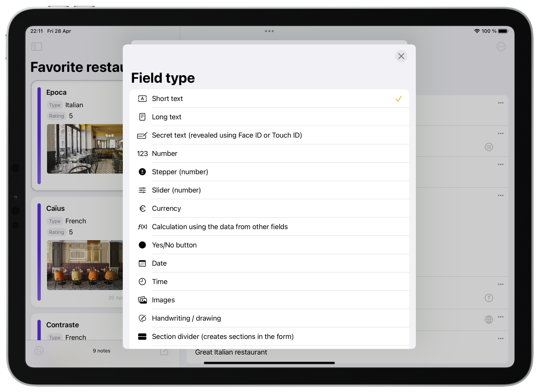539x392 pixels.
Task: Click the Currency euro icon
Action: click(142, 208)
